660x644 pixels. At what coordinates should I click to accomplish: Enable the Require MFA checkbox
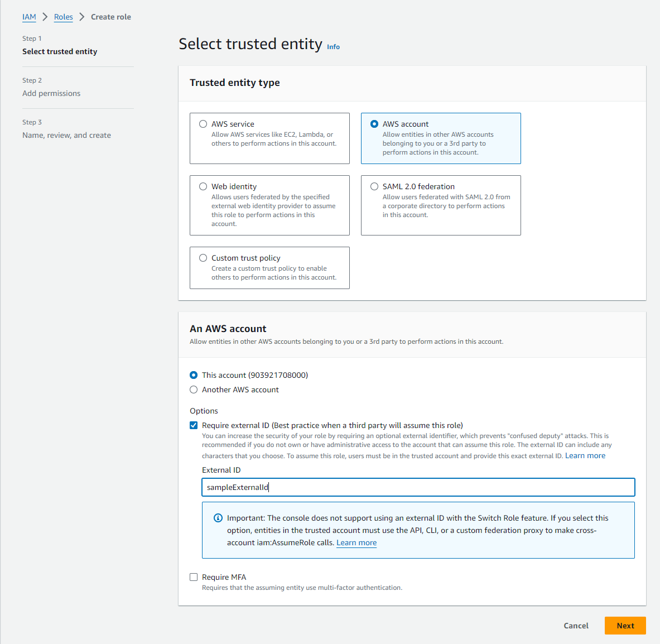pyautogui.click(x=194, y=577)
